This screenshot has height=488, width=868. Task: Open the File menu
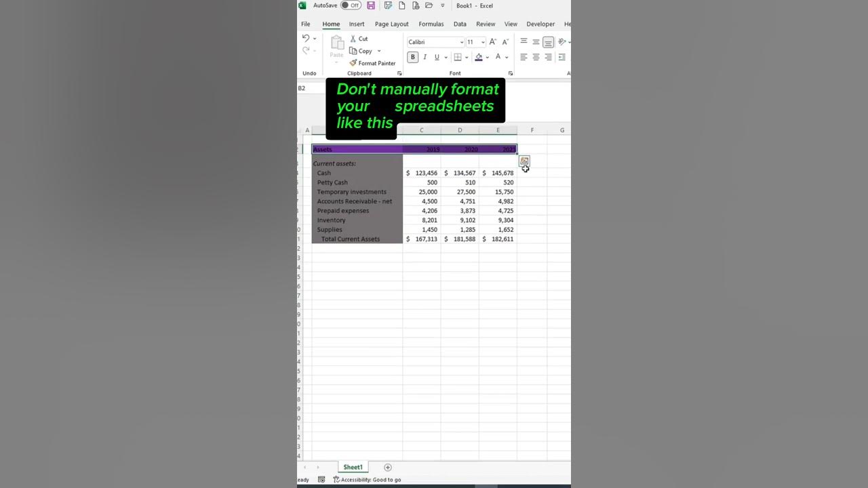pos(306,24)
